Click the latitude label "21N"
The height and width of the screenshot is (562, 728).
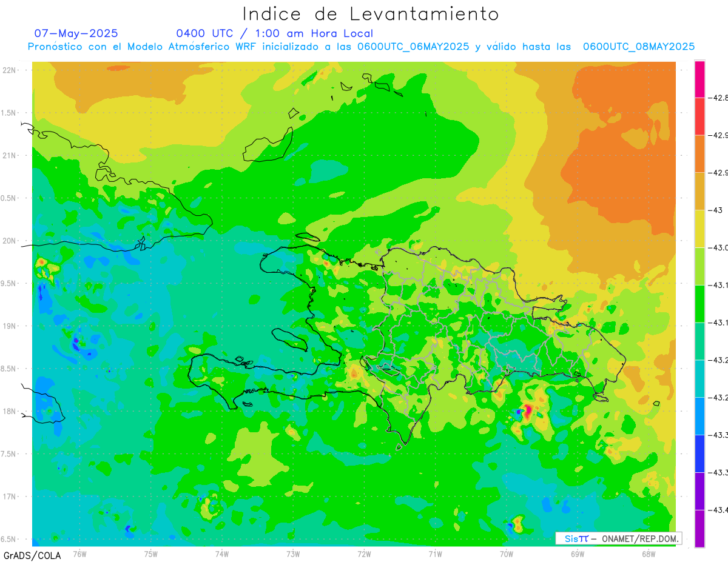9,156
